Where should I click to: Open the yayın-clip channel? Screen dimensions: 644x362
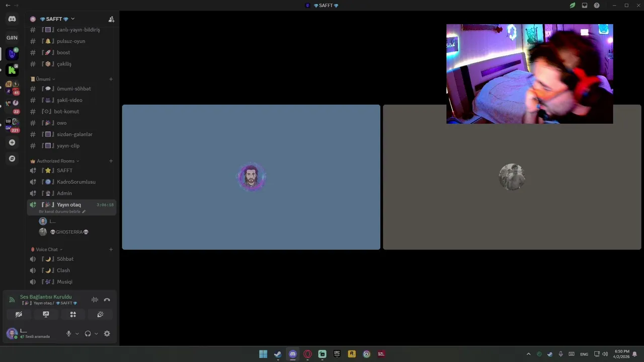pos(71,146)
